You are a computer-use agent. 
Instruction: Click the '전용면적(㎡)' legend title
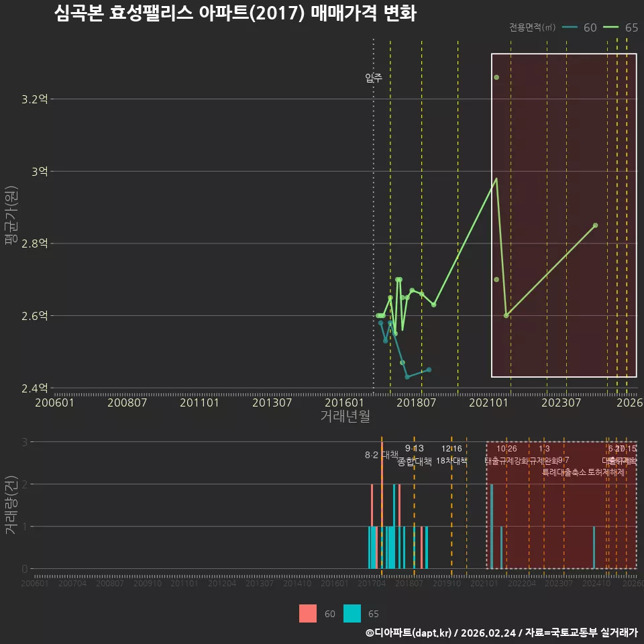[x=532, y=28]
